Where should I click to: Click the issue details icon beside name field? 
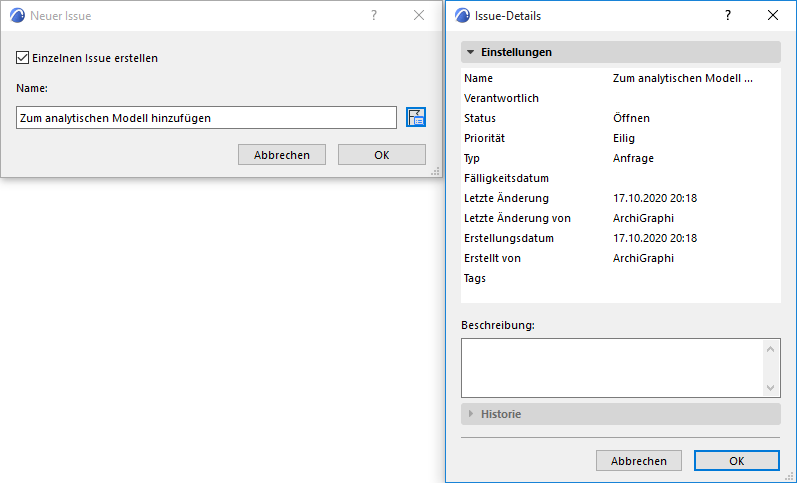click(416, 118)
